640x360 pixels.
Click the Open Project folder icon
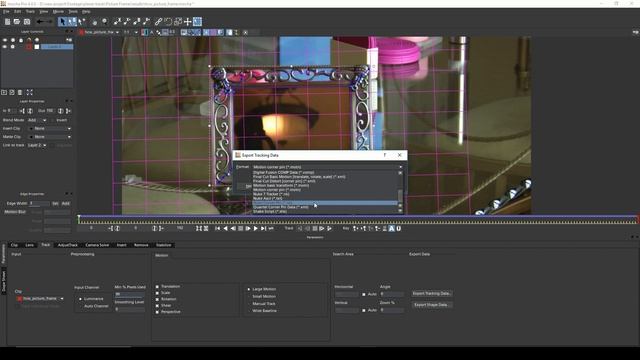(x=17, y=22)
